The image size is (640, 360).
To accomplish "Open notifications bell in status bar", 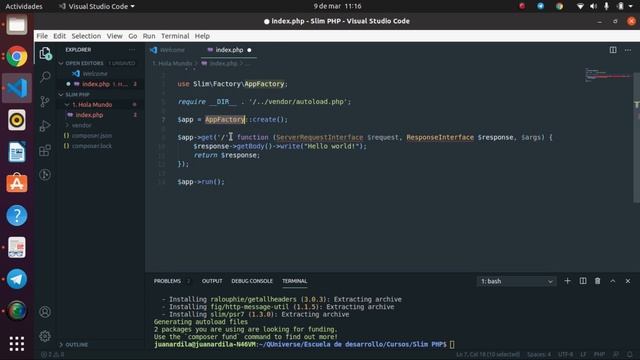I will pos(630,354).
